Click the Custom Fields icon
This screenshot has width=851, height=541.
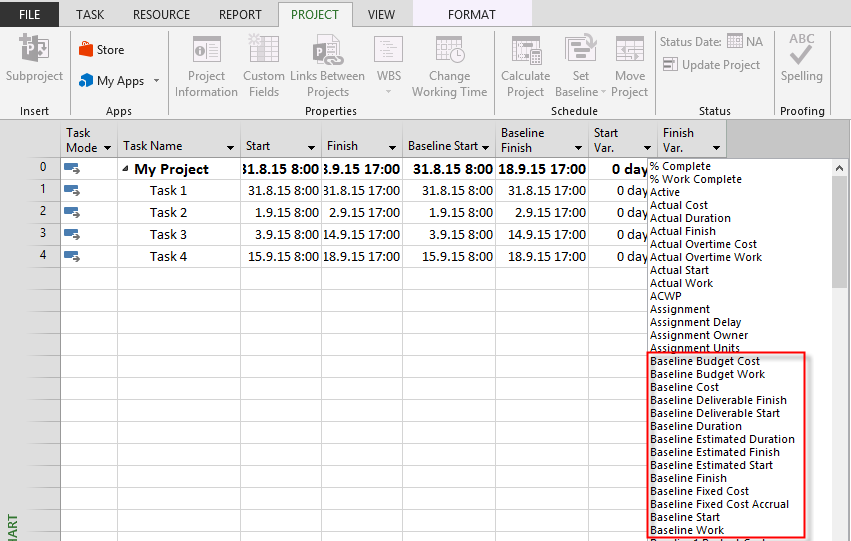[x=263, y=50]
